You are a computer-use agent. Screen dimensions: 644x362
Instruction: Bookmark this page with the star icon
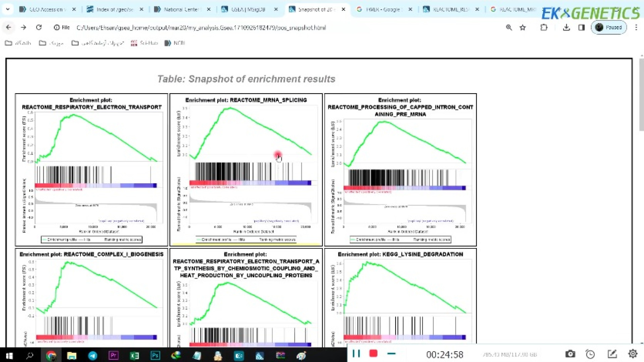click(x=523, y=27)
